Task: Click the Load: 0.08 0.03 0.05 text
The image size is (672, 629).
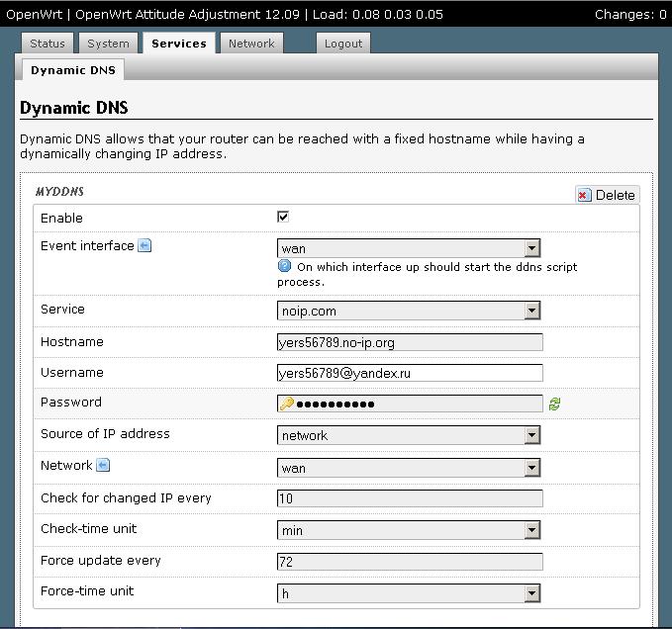Action: click(378, 14)
